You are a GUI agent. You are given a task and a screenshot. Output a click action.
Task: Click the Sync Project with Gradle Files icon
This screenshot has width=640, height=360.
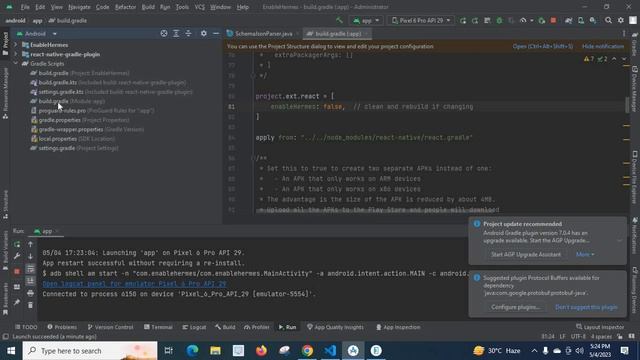[568, 20]
